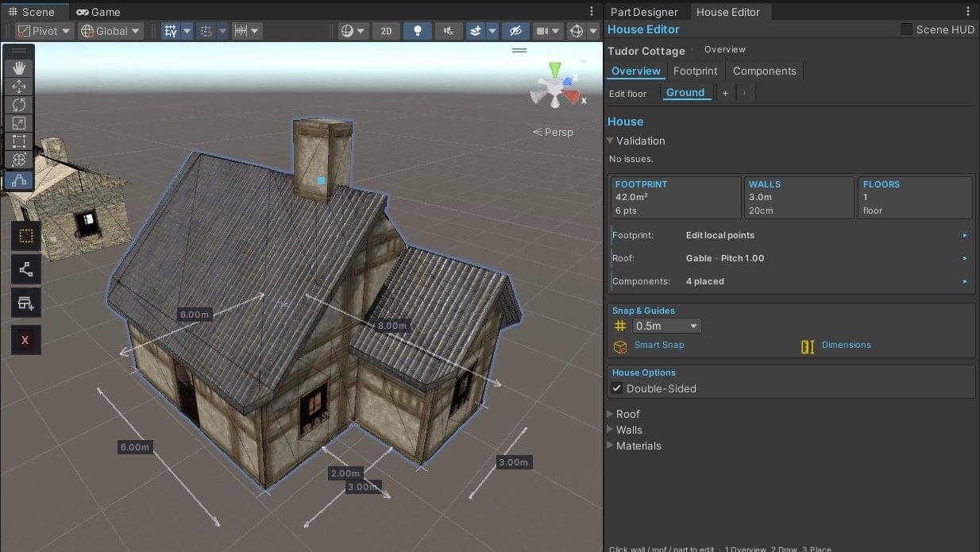The height and width of the screenshot is (552, 980).
Task: Open the Scene view kebab menu
Action: pos(592,12)
